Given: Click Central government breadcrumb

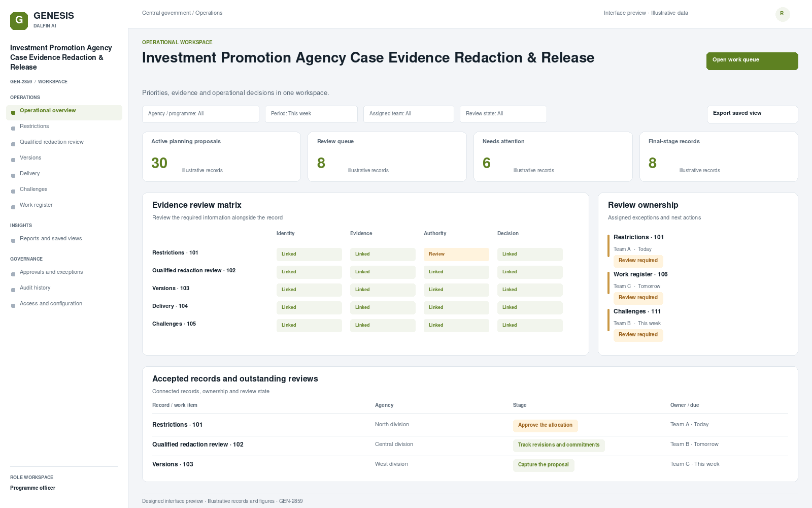Looking at the screenshot, I should pos(166,13).
